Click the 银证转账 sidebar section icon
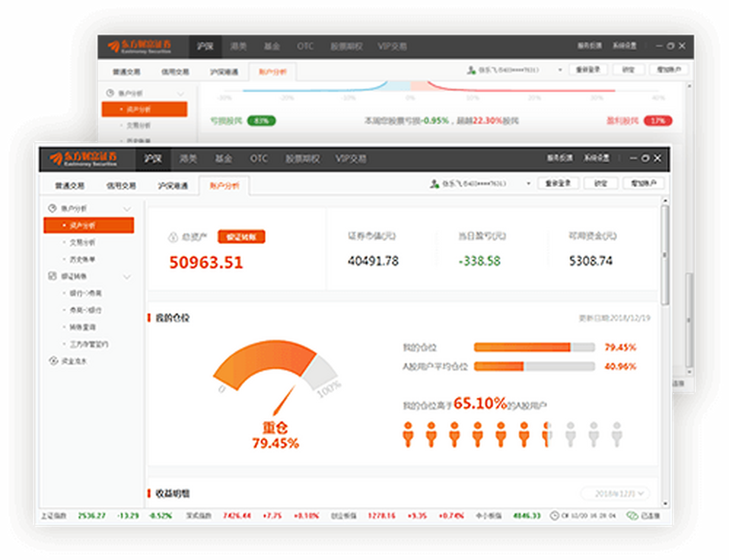 tap(52, 276)
